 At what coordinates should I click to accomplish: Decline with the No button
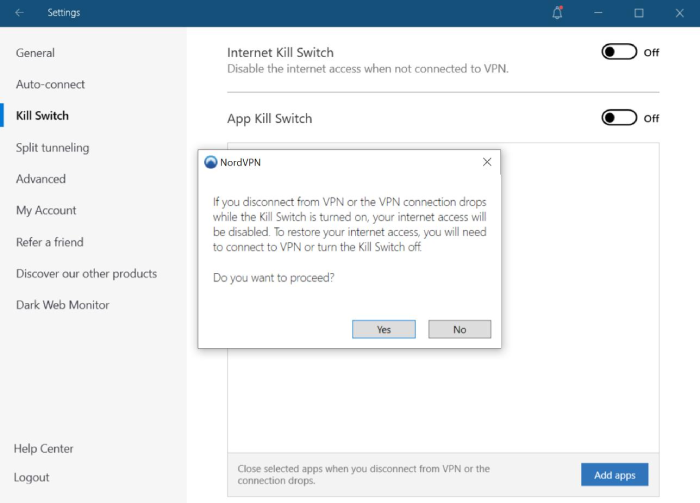coord(460,329)
